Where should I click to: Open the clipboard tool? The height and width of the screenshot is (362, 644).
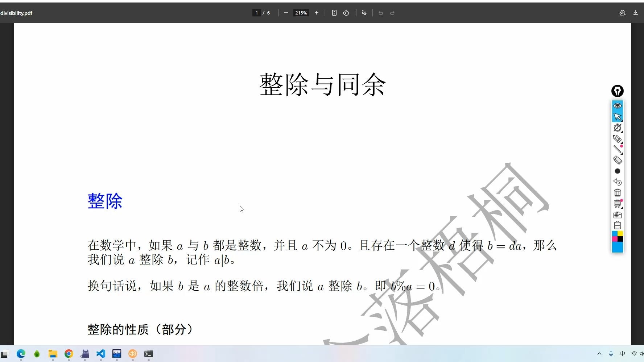(x=618, y=225)
